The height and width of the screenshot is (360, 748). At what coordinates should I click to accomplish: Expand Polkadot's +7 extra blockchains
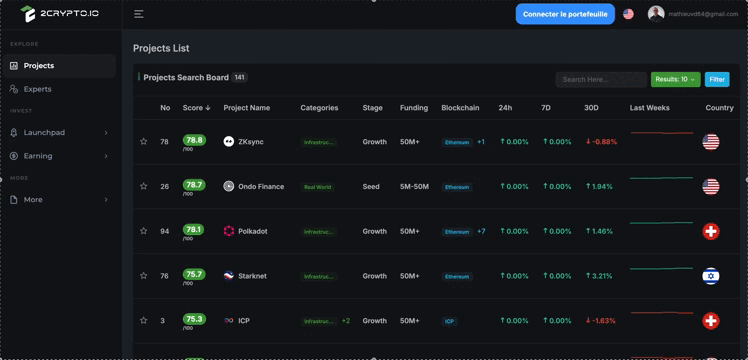click(481, 232)
